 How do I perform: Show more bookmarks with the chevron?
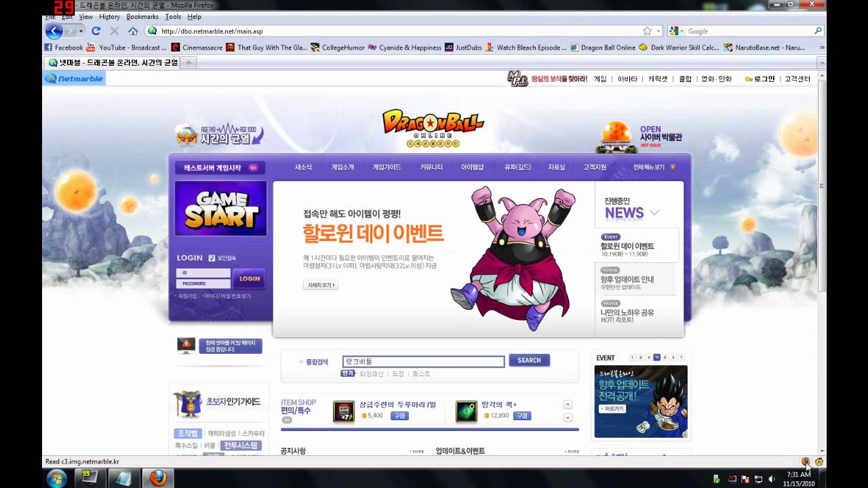pos(822,47)
